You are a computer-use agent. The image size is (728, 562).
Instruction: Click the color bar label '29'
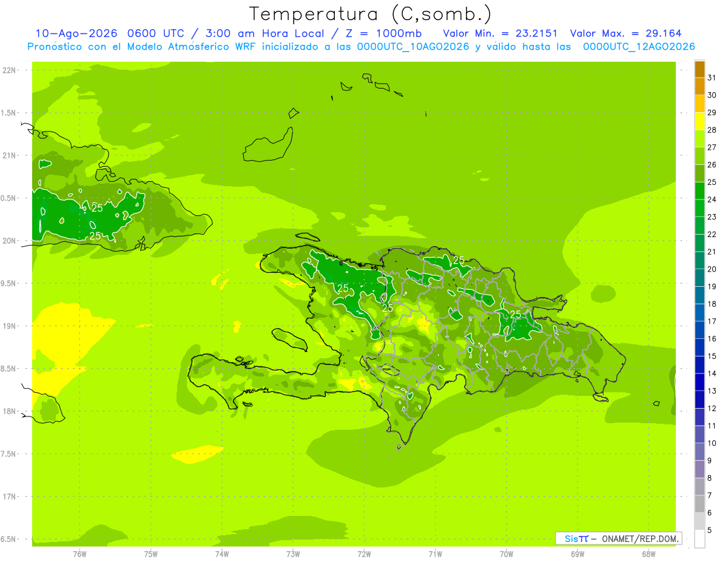click(712, 113)
